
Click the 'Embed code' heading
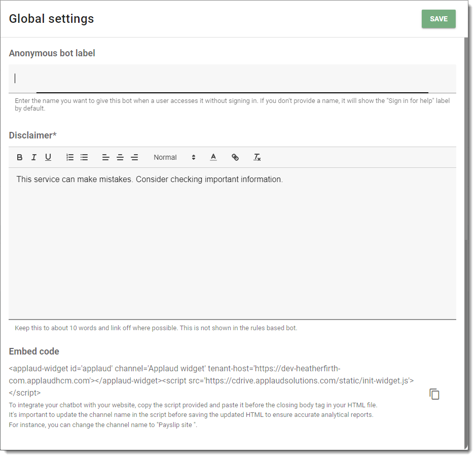tap(34, 351)
